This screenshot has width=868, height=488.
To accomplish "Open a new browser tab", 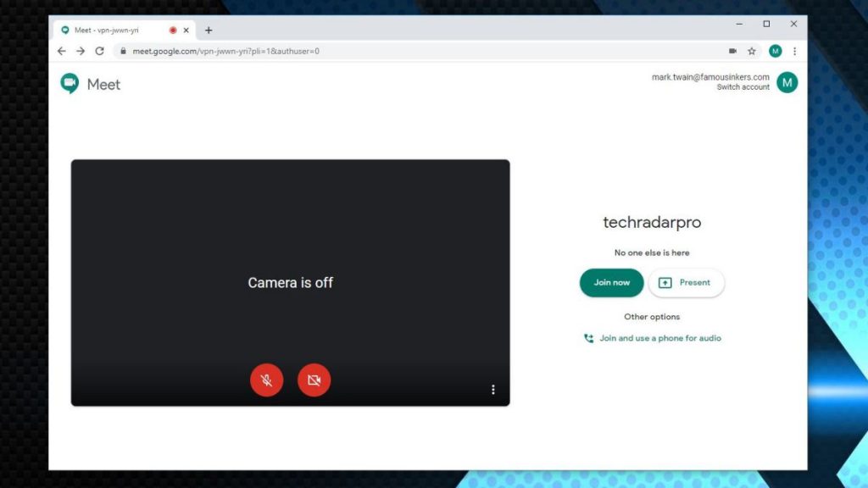I will [x=209, y=29].
